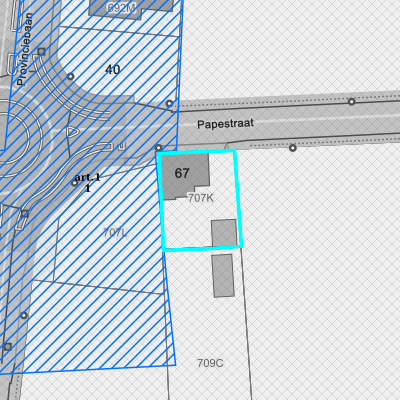400x400 pixels.
Task: Click the 709C parcel label
Action: (210, 363)
